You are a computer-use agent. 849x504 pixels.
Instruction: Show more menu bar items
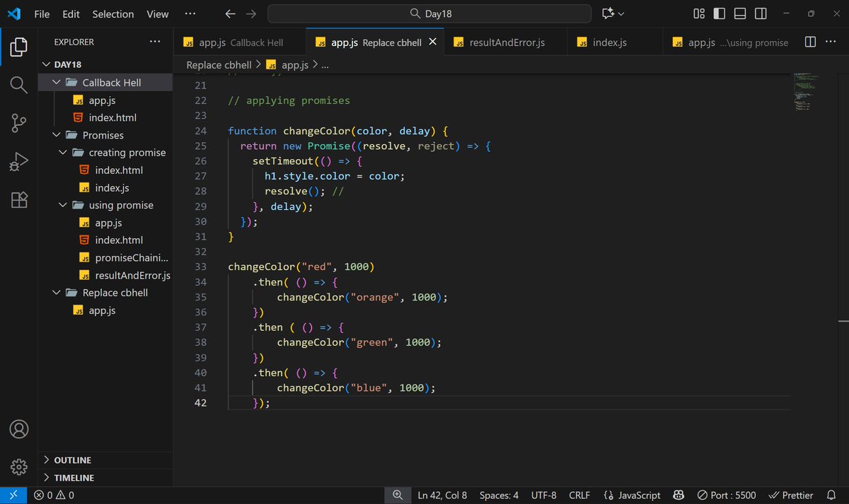[x=190, y=13]
